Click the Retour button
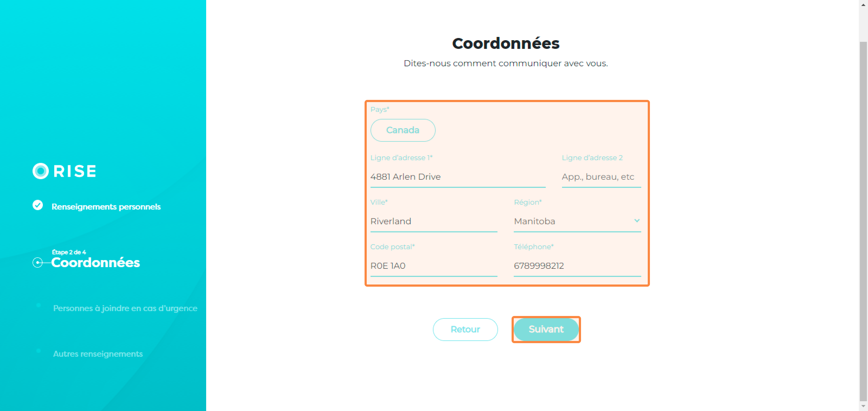868x411 pixels. [x=465, y=329]
